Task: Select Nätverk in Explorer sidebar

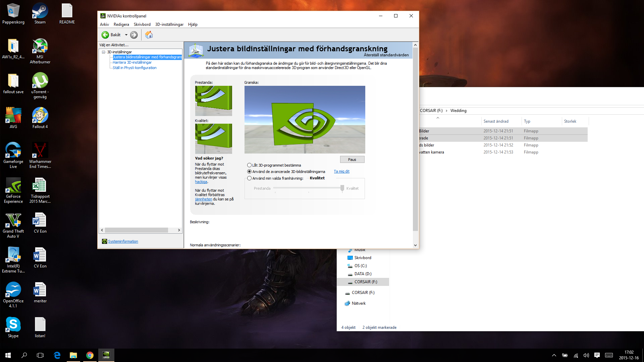Action: (359, 303)
